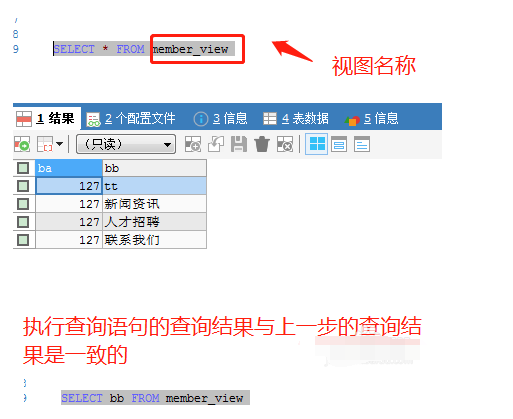Screen dimensions: 513x419
Task: Switch to the 4 表数据 tab
Action: pos(296,119)
